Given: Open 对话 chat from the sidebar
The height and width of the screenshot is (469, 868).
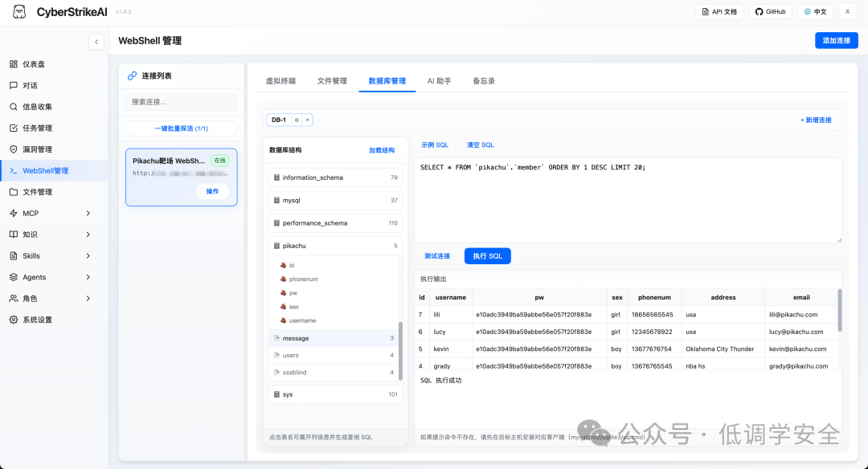Looking at the screenshot, I should point(54,85).
